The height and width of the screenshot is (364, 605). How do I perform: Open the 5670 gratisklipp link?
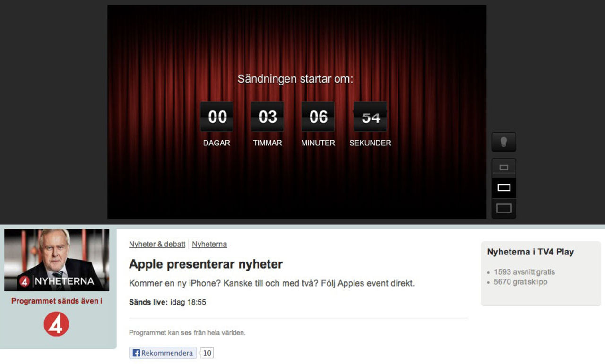pos(520,282)
